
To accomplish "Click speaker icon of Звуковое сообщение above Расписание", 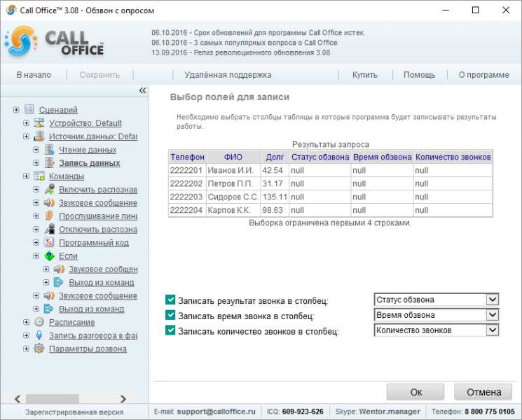I will point(49,295).
